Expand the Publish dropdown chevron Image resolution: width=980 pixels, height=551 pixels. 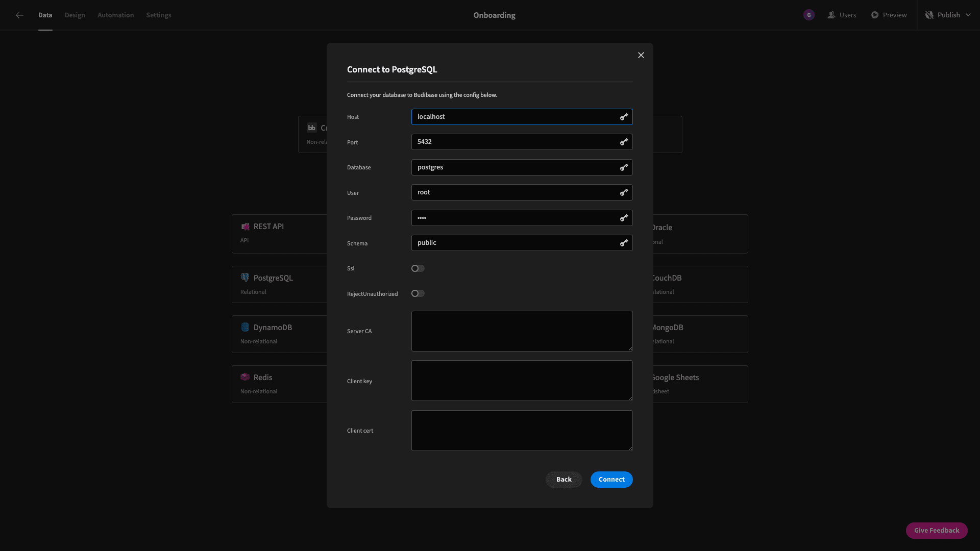pos(968,15)
